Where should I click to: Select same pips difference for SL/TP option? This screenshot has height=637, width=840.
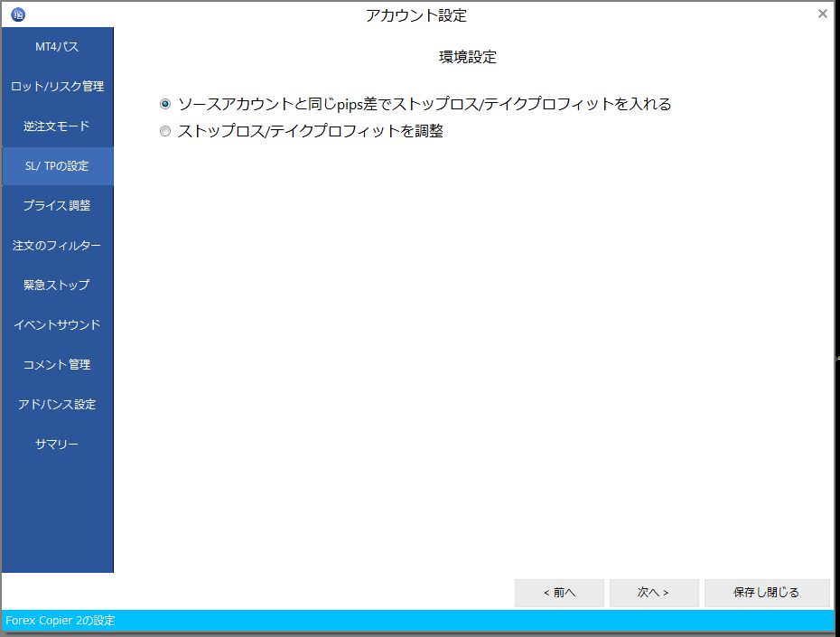(x=164, y=104)
